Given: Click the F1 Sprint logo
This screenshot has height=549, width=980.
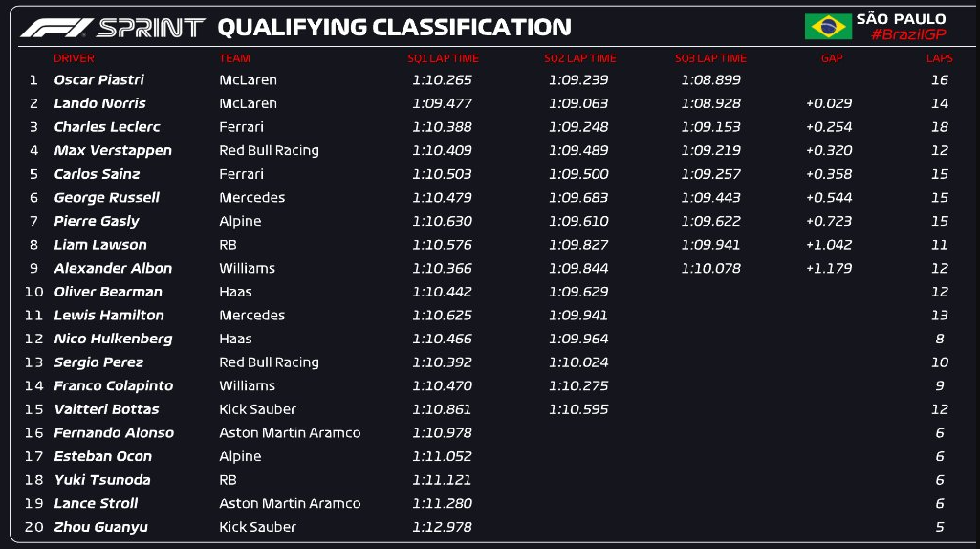Looking at the screenshot, I should point(113,28).
